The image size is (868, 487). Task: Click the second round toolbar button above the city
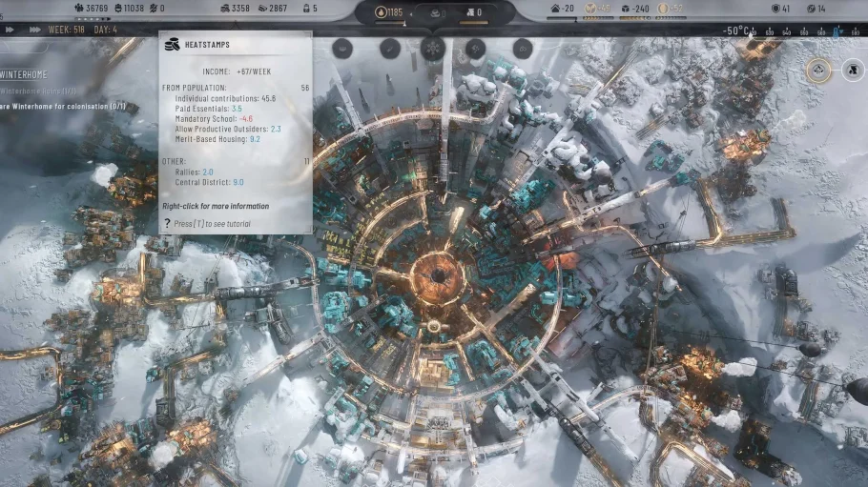pyautogui.click(x=390, y=49)
